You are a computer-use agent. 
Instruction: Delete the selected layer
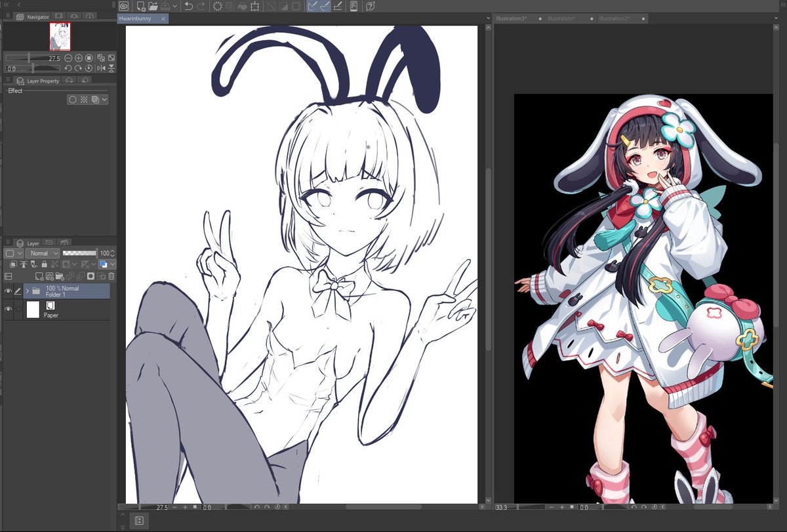click(111, 277)
